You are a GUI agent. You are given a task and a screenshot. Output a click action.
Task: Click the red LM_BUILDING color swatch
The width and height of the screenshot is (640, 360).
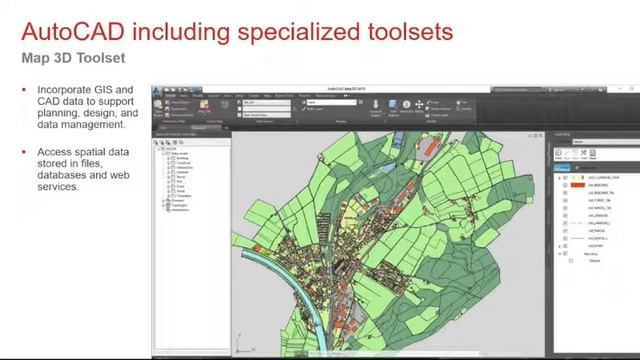click(578, 185)
